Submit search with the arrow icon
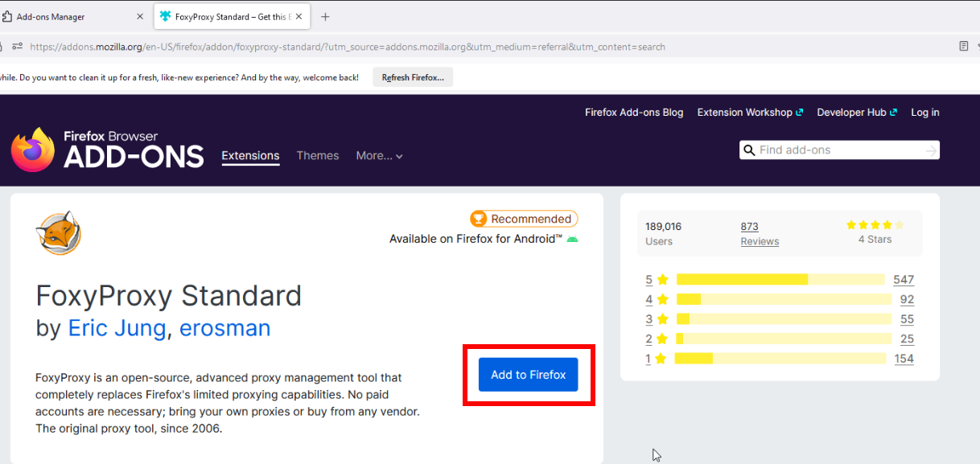This screenshot has height=464, width=980. 931,150
